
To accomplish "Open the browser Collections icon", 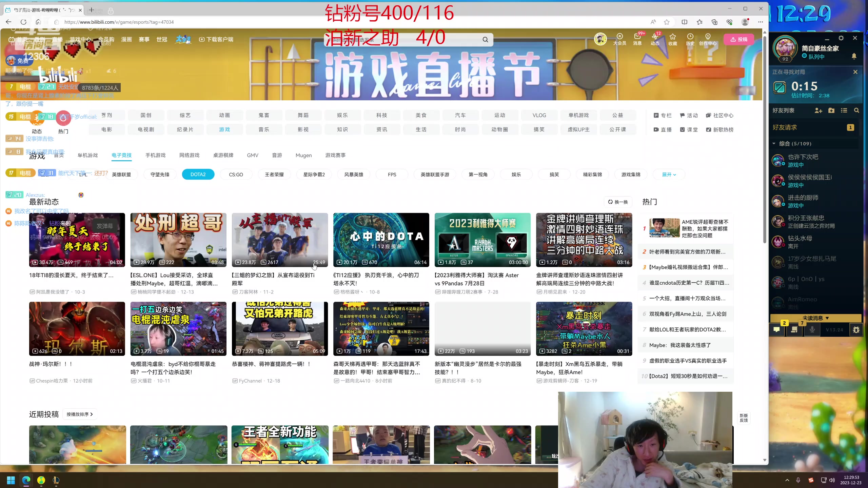I will point(714,22).
